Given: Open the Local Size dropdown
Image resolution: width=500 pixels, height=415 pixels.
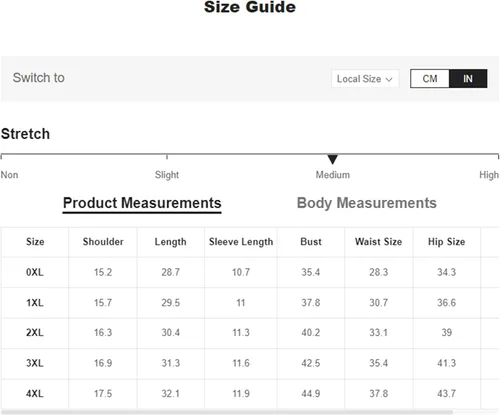Looking at the screenshot, I should point(365,79).
